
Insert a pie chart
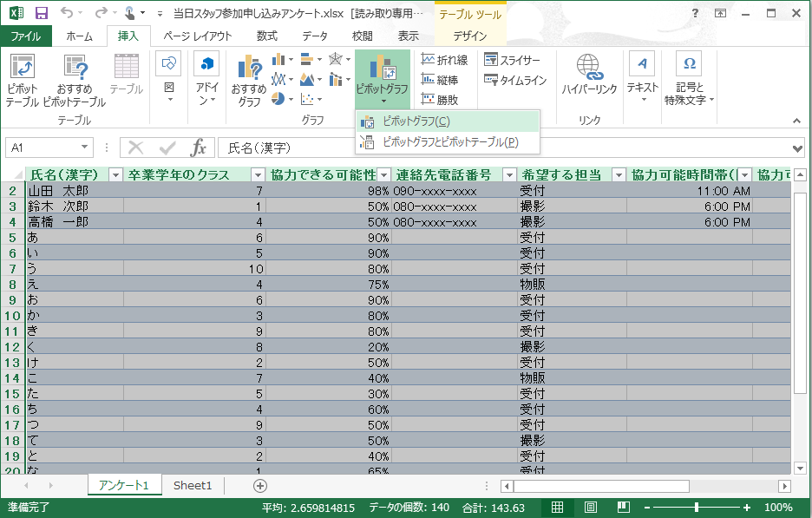(278, 98)
